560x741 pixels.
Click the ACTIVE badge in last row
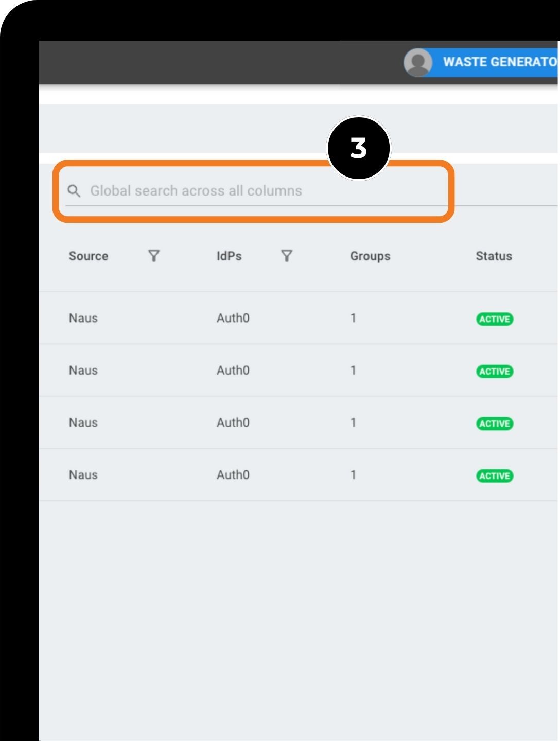click(495, 476)
